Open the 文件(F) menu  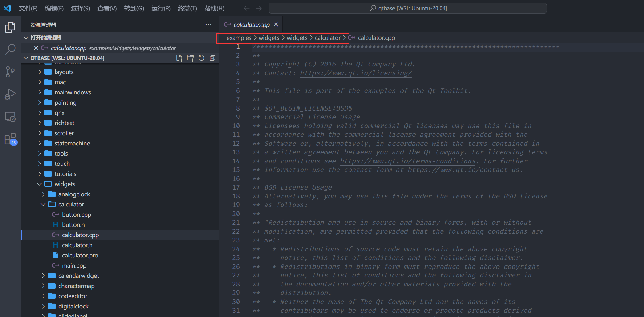point(28,8)
